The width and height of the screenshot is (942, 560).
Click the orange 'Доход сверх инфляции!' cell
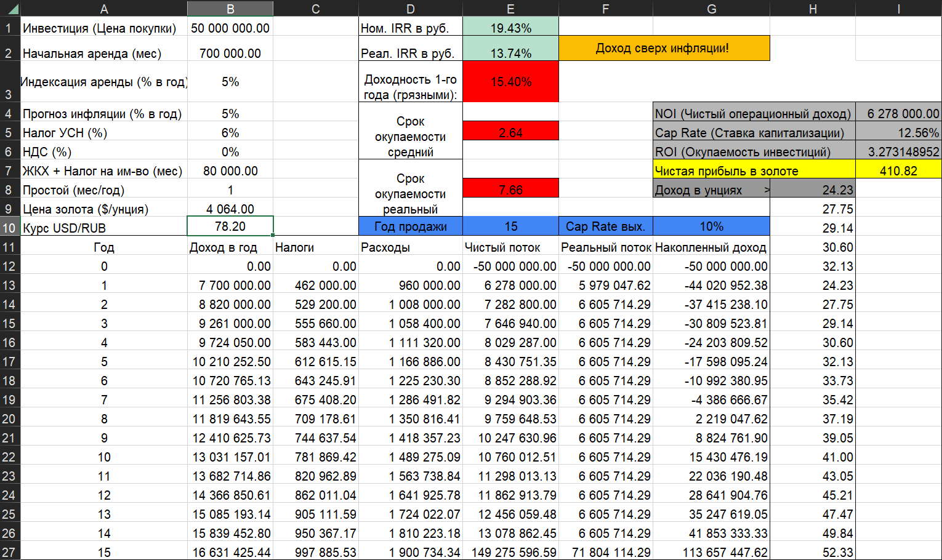click(x=664, y=48)
